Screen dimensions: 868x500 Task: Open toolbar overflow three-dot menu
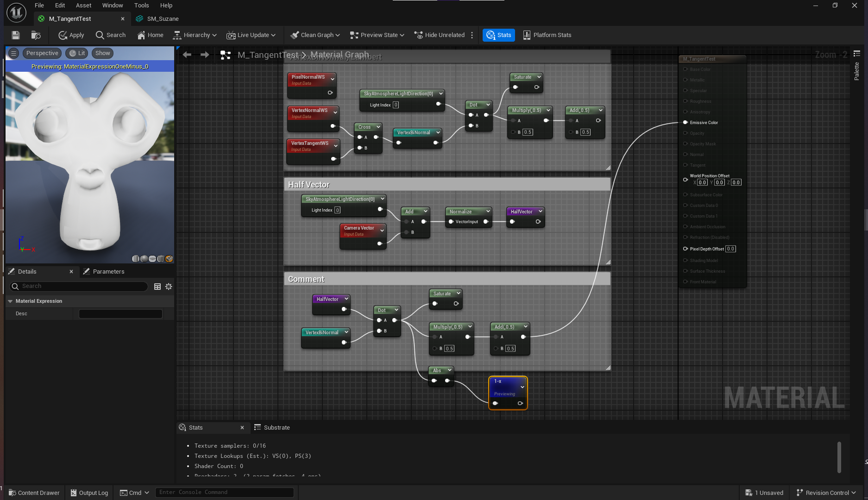472,35
